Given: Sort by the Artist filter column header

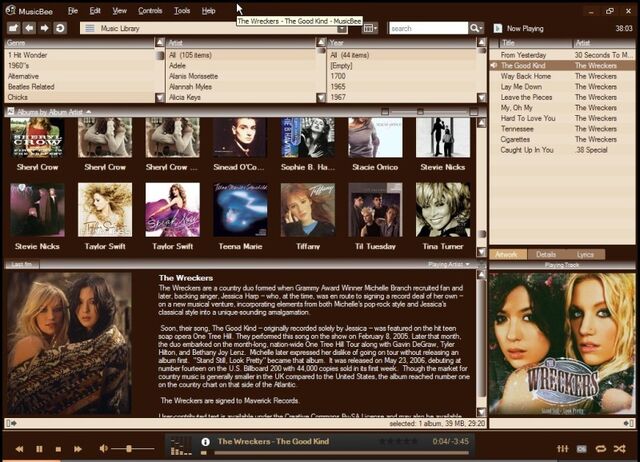Looking at the screenshot, I should 241,42.
